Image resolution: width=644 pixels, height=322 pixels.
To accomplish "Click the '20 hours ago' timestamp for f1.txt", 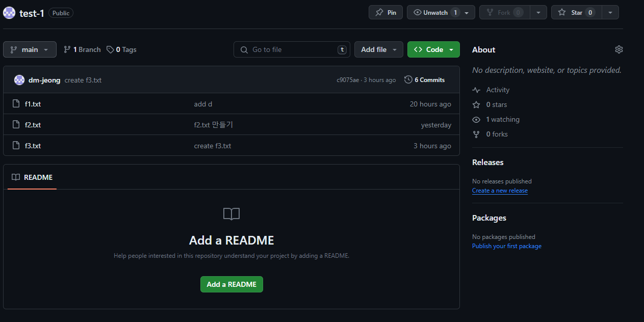I will tap(430, 104).
